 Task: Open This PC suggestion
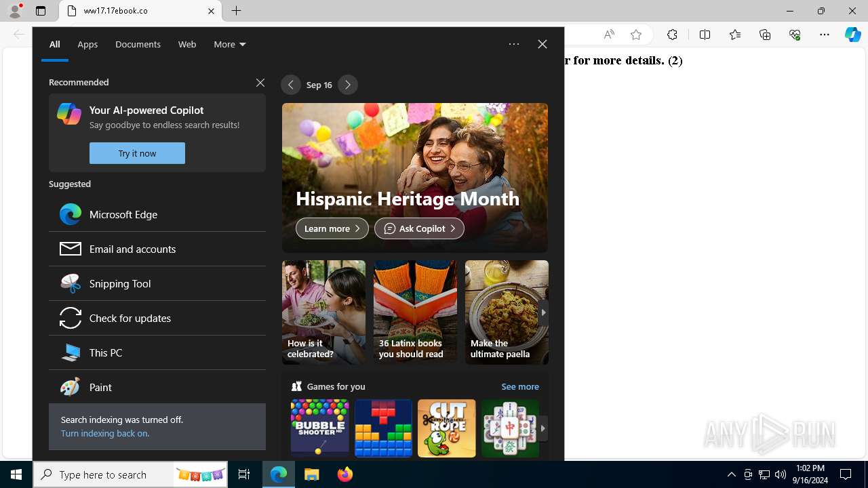157,352
